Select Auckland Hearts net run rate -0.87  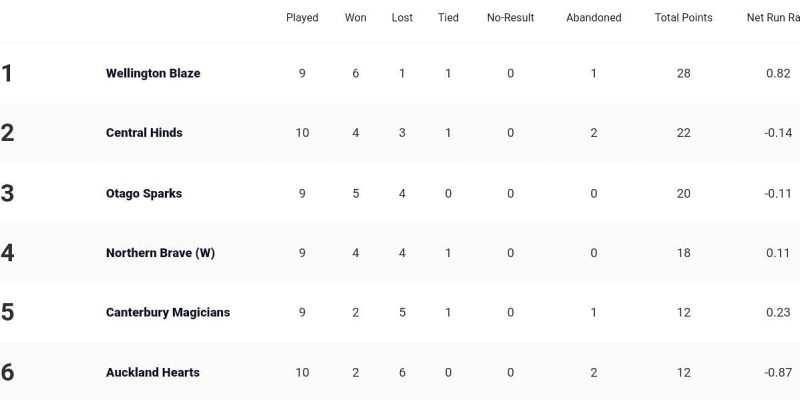pyautogui.click(x=776, y=372)
